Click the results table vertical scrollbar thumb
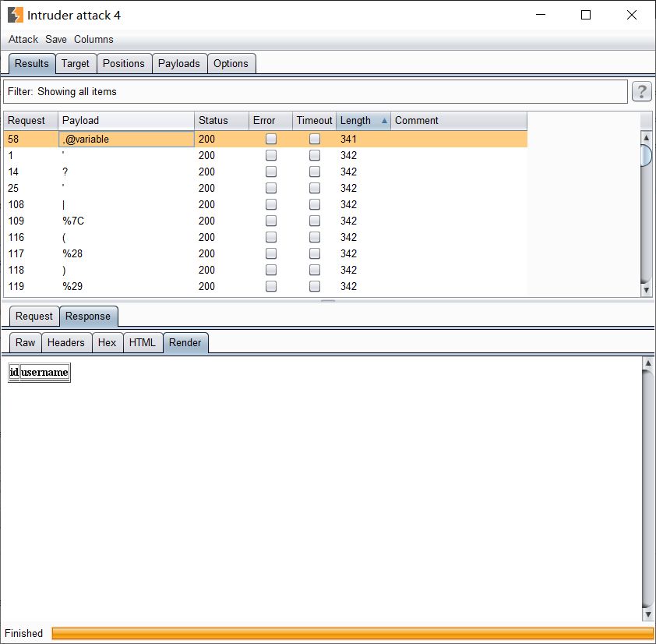The image size is (656, 644). point(647,155)
